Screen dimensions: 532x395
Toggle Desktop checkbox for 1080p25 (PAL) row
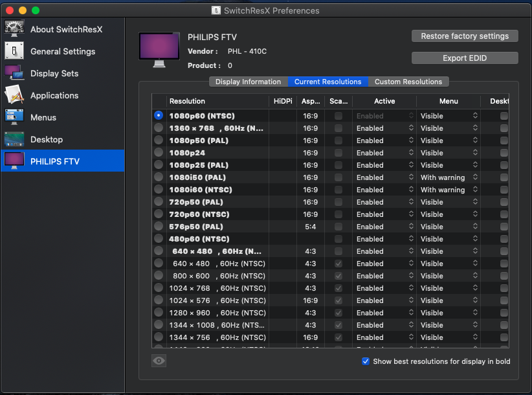[x=504, y=165]
